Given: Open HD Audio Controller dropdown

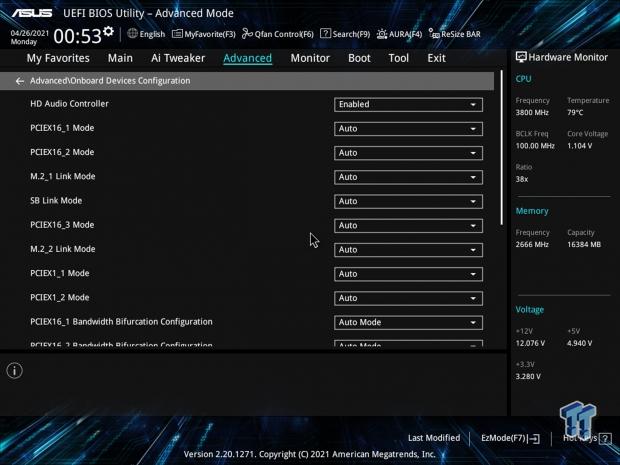Looking at the screenshot, I should pyautogui.click(x=408, y=104).
